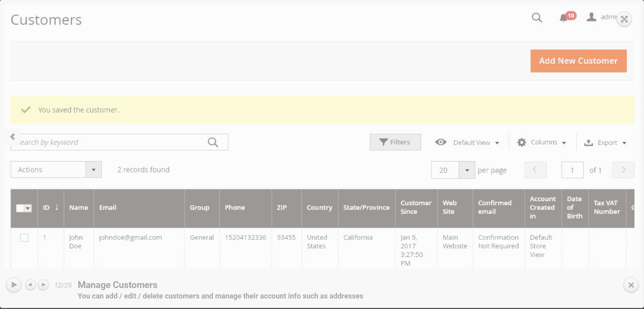Toggle the select-all header checkbox
Viewport: 644px width, 309px height.
point(20,208)
